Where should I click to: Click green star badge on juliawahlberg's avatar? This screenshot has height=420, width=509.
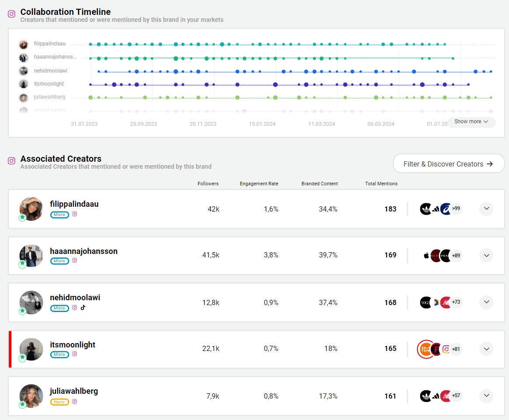coord(23,405)
